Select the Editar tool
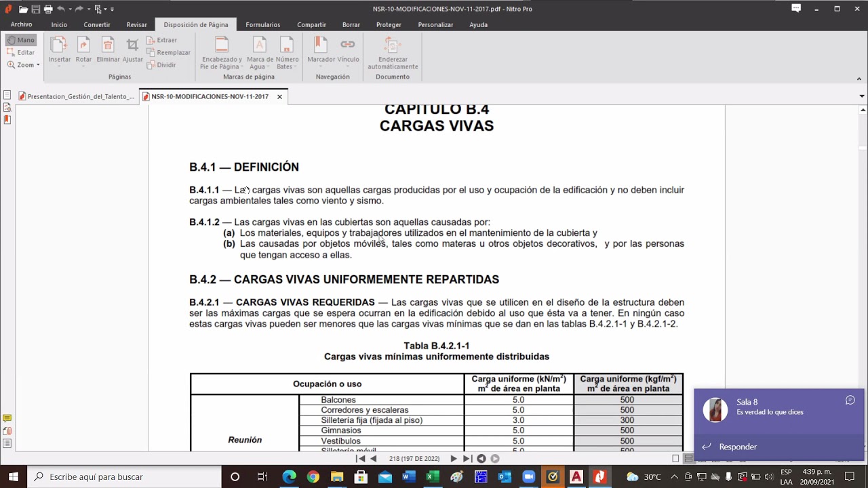 (x=21, y=52)
